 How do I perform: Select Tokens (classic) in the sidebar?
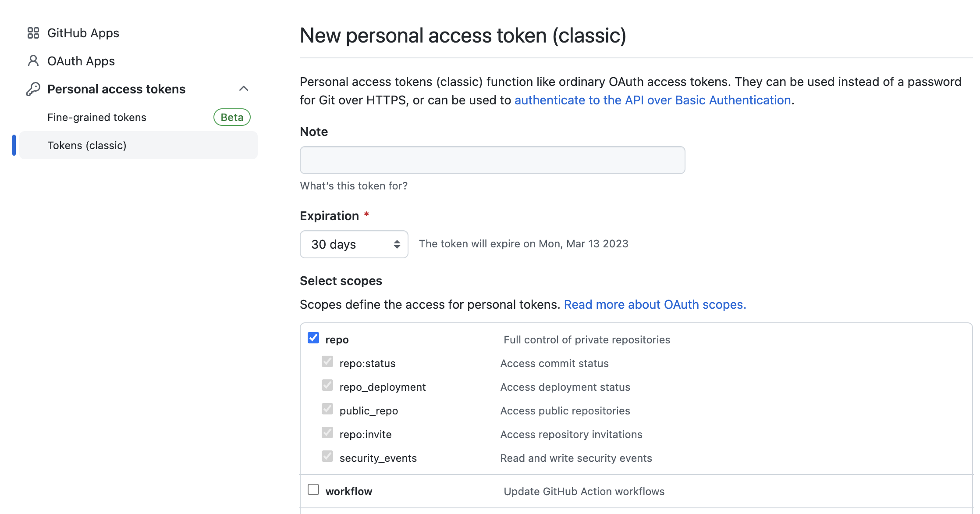tap(138, 145)
